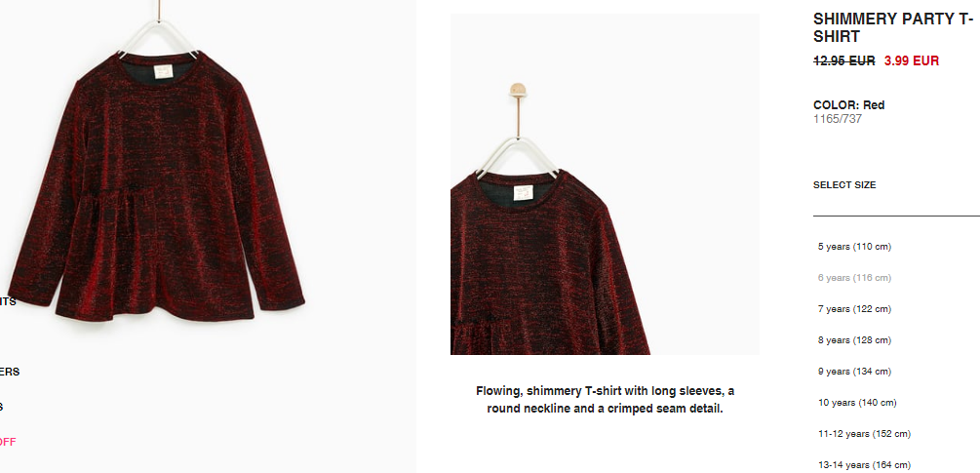Click the SELECT SIZE heading

(x=844, y=185)
